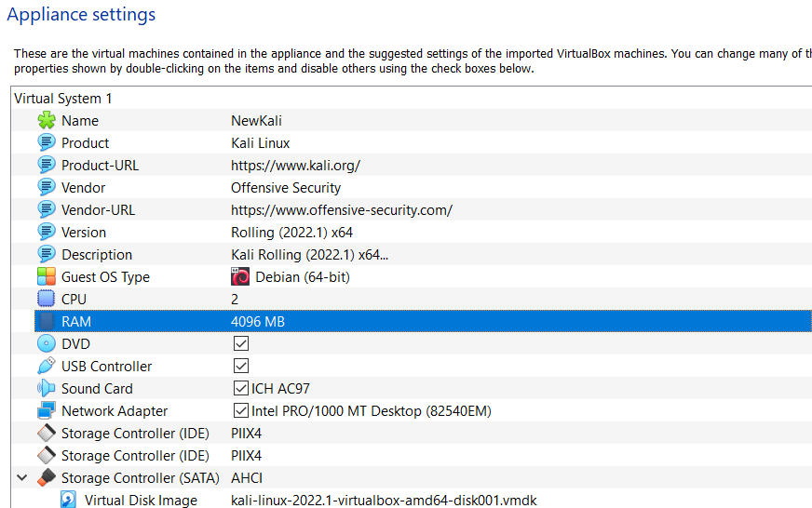Click the Guest OS Type icon
The width and height of the screenshot is (812, 508).
47,277
